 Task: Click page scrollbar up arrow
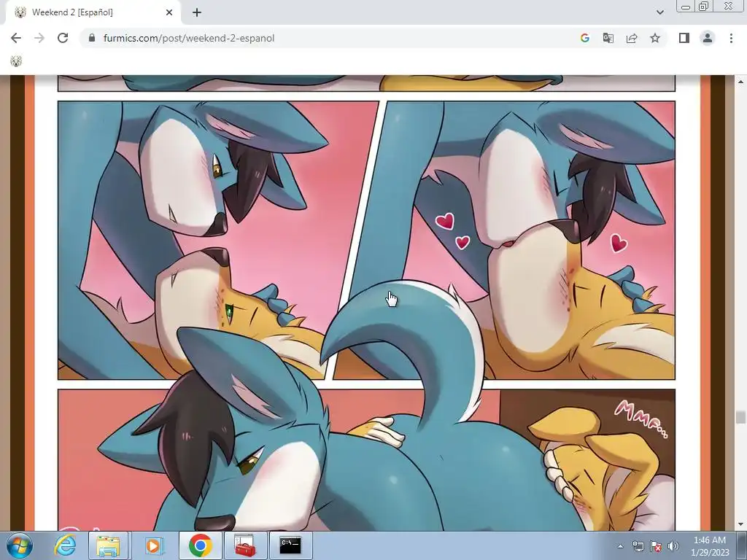click(x=740, y=82)
